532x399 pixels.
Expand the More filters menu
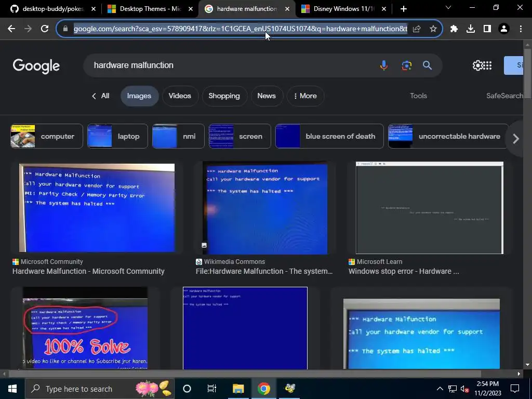(305, 96)
